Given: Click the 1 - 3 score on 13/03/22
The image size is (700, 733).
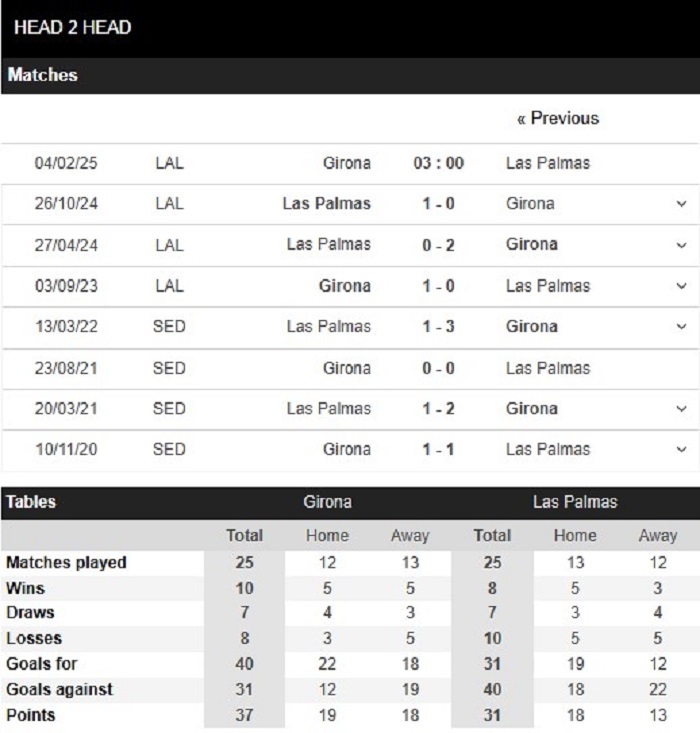Looking at the screenshot, I should (x=438, y=326).
